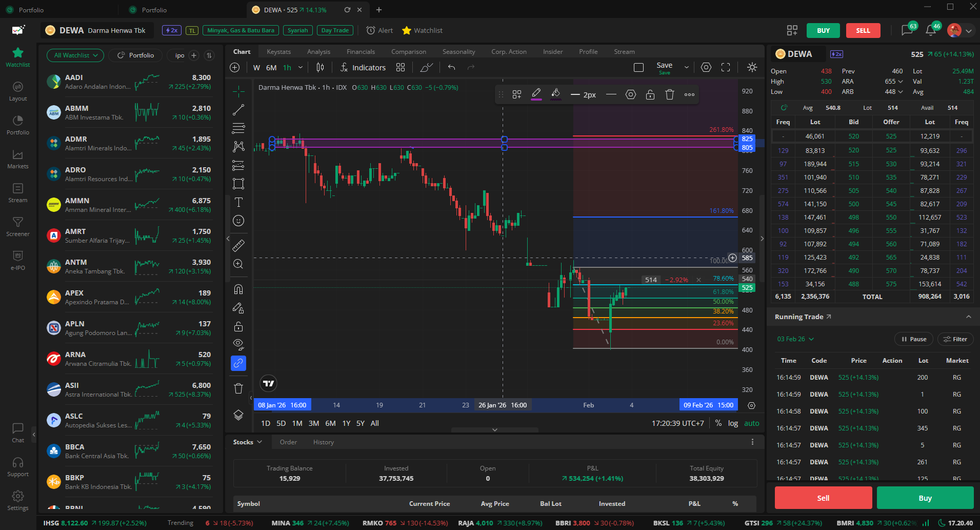
Task: Open the Order tab
Action: (288, 442)
